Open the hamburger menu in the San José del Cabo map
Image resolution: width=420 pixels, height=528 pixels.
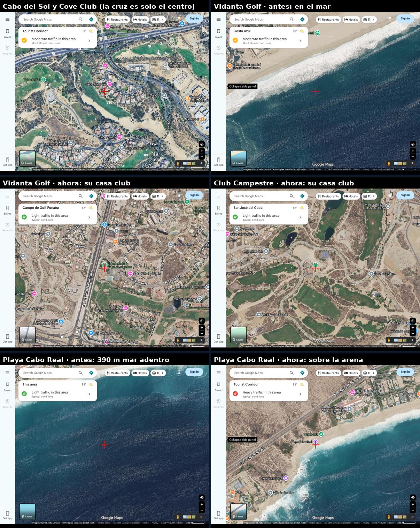point(218,196)
